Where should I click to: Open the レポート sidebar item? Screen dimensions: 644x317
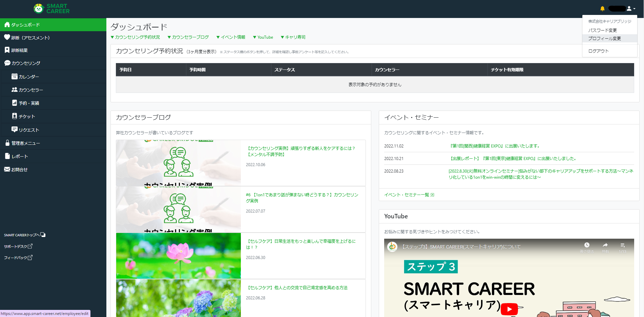tap(53, 156)
